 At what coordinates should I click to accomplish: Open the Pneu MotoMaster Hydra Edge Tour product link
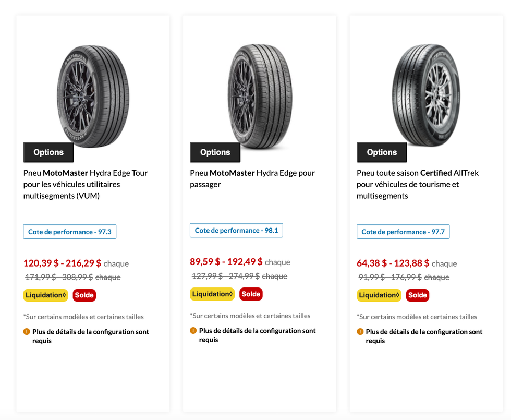(x=84, y=184)
